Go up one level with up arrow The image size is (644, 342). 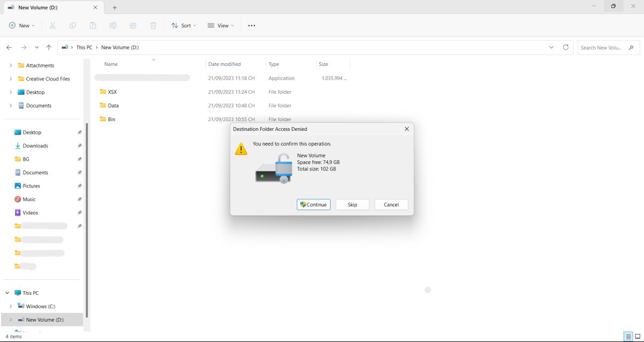pyautogui.click(x=49, y=47)
